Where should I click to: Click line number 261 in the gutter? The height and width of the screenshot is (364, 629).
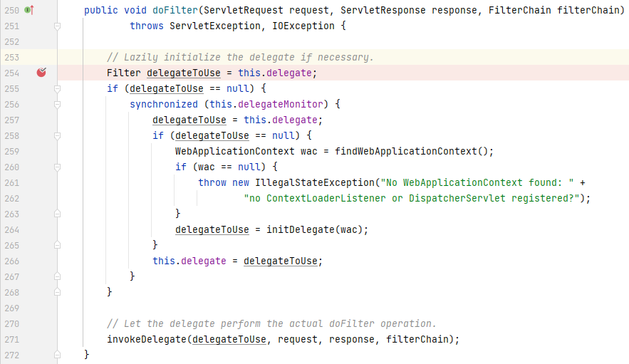tap(11, 182)
